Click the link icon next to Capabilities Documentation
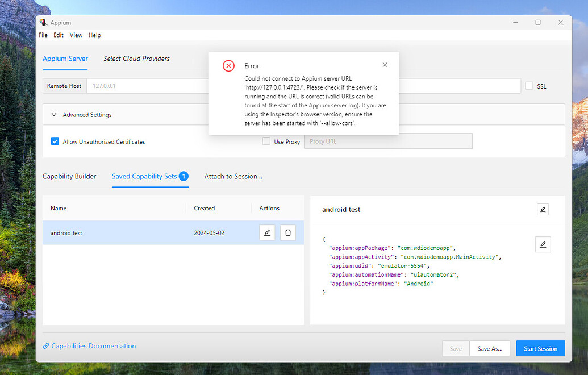588x375 pixels. click(45, 346)
